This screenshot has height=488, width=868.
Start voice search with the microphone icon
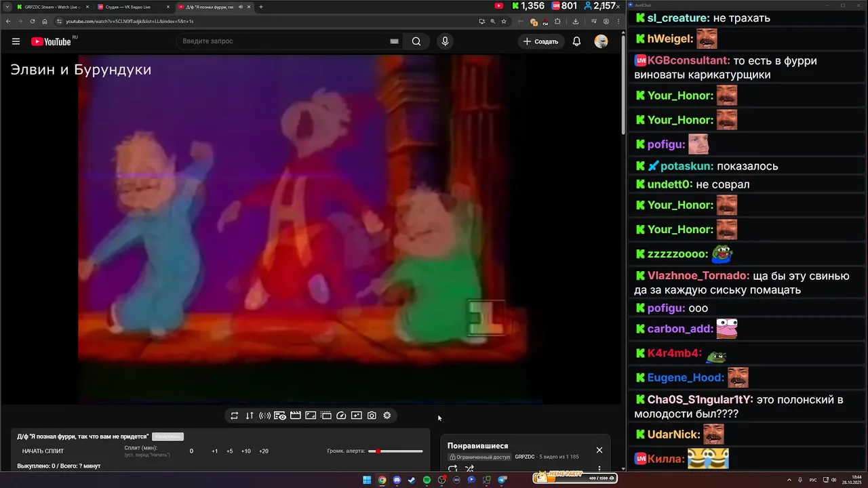pos(445,41)
